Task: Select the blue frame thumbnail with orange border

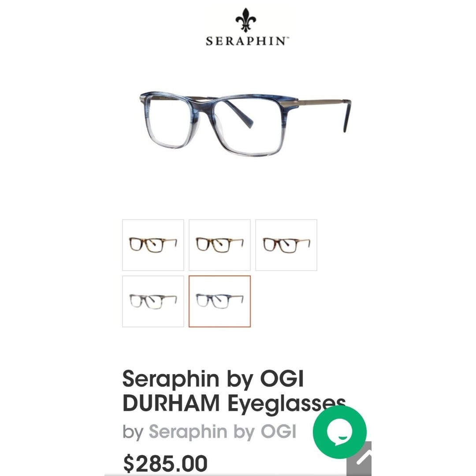Action: (x=219, y=301)
